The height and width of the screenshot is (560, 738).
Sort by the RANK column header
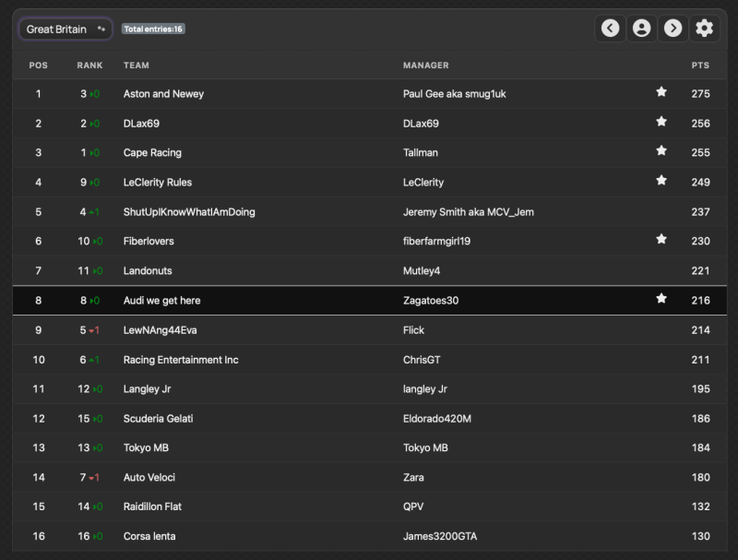[89, 66]
